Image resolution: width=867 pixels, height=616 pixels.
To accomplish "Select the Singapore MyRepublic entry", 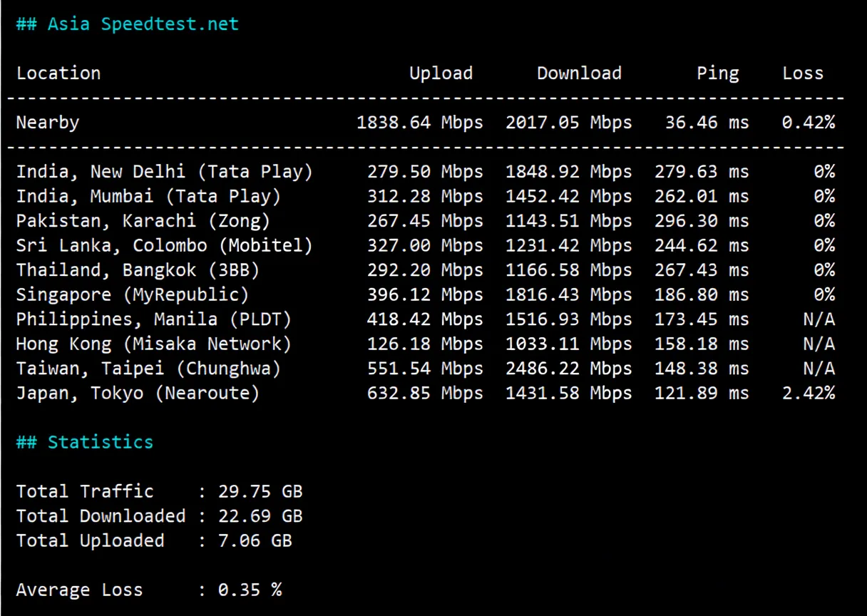I will pyautogui.click(x=131, y=294).
